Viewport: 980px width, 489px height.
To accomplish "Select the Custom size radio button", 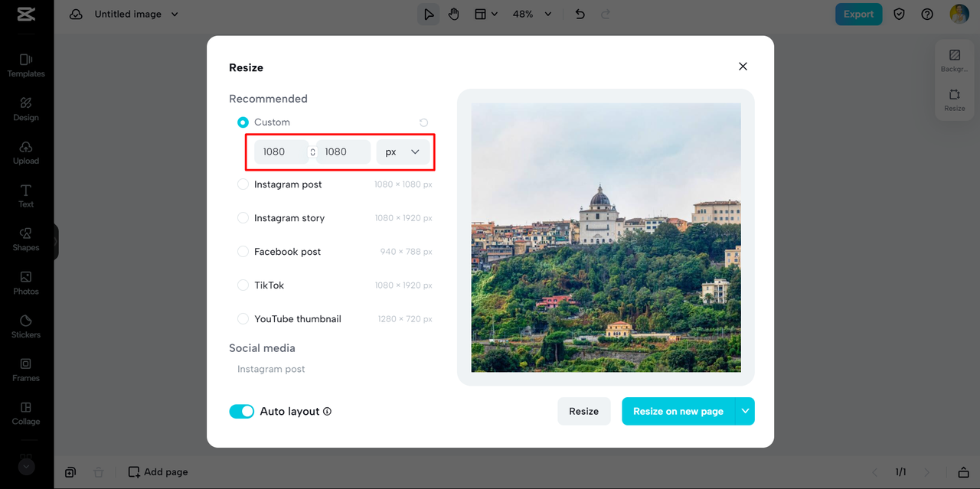I will coord(243,122).
